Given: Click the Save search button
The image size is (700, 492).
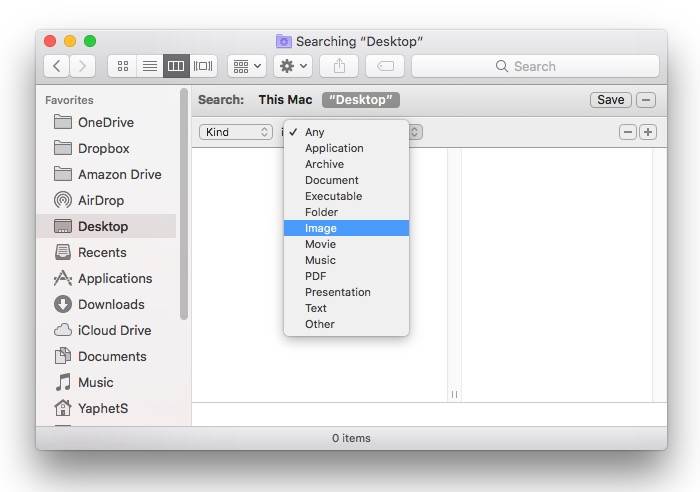Looking at the screenshot, I should click(611, 100).
